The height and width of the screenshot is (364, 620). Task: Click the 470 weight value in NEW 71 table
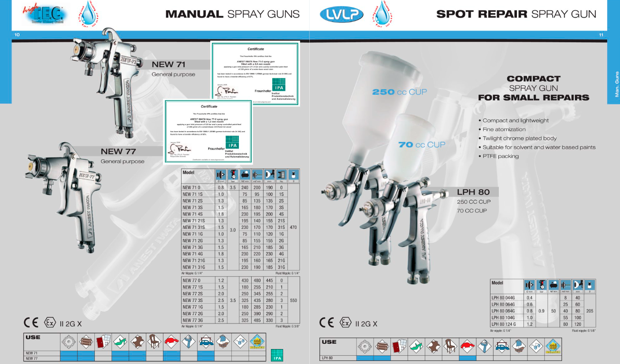coord(294,228)
